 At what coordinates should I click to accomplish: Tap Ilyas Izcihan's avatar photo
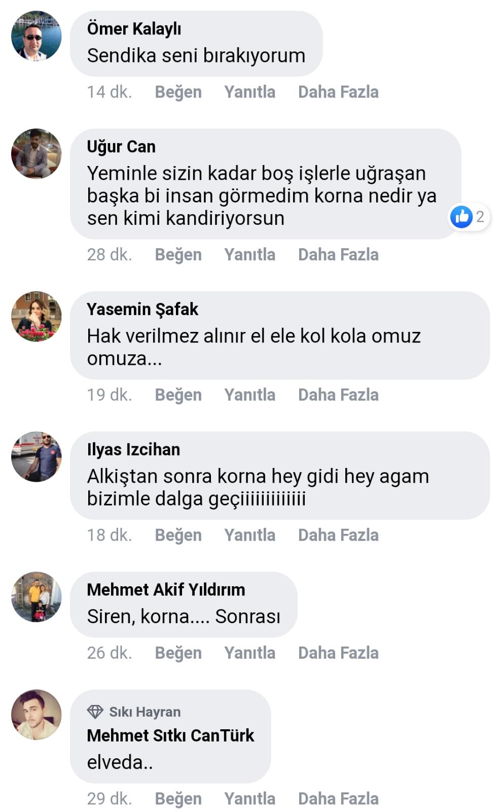37,457
